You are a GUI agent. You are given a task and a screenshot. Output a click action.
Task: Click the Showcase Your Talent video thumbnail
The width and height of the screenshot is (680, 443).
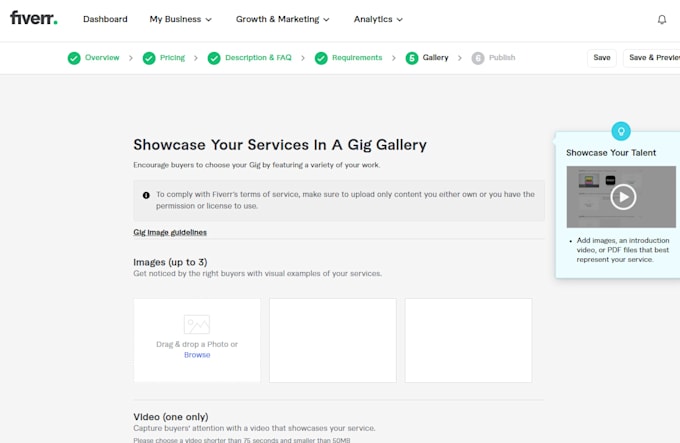[x=621, y=197]
